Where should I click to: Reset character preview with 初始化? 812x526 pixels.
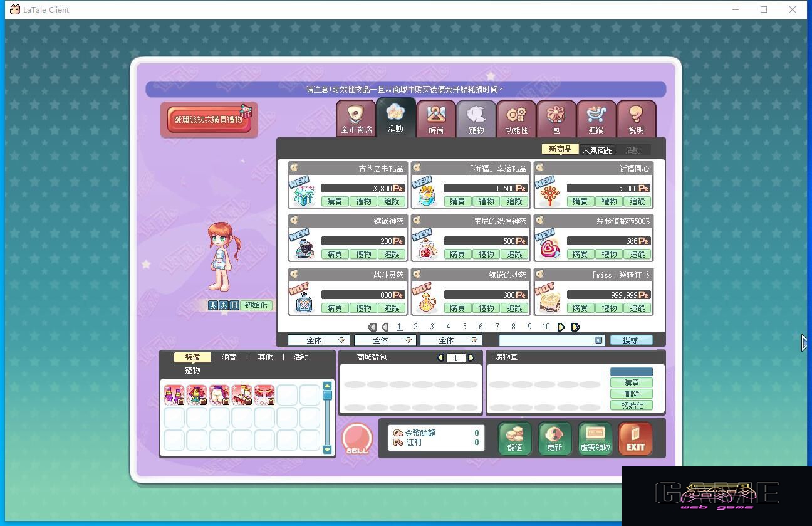pyautogui.click(x=256, y=305)
